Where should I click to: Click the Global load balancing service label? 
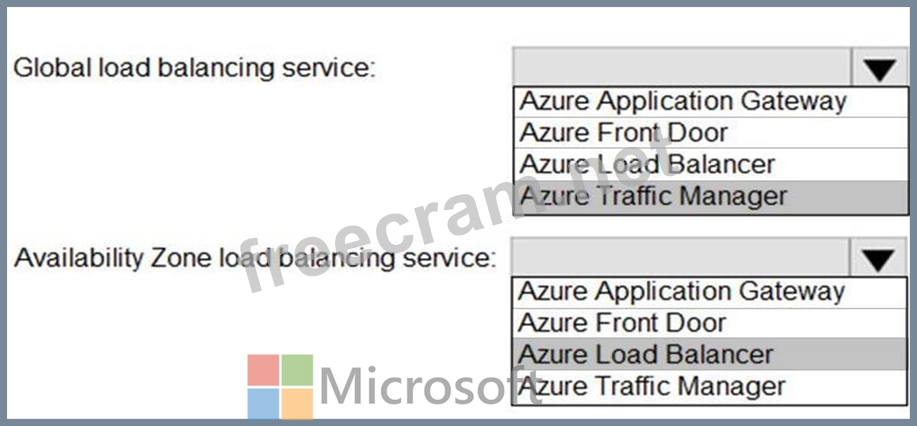point(193,68)
